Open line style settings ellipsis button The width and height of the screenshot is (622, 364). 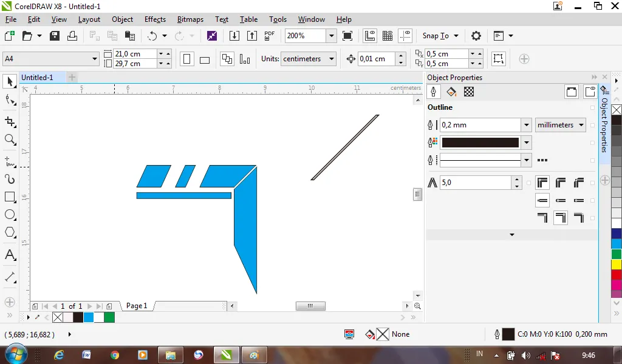coord(542,160)
